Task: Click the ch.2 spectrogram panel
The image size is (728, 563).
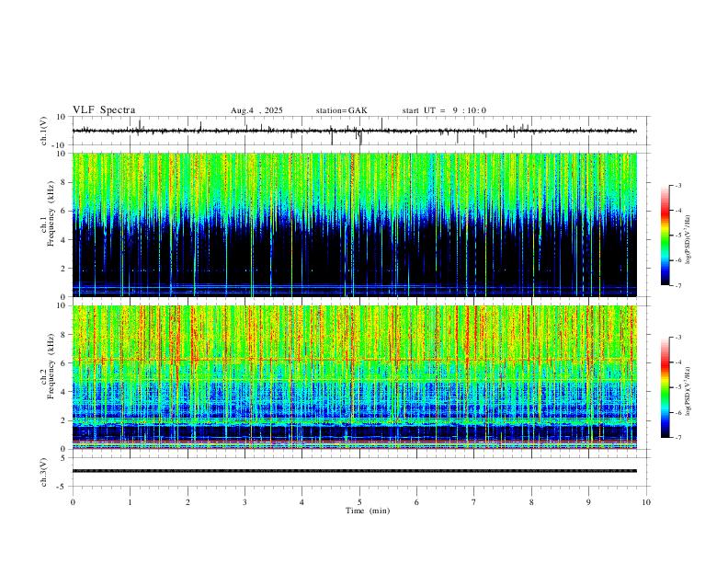Action: [354, 377]
